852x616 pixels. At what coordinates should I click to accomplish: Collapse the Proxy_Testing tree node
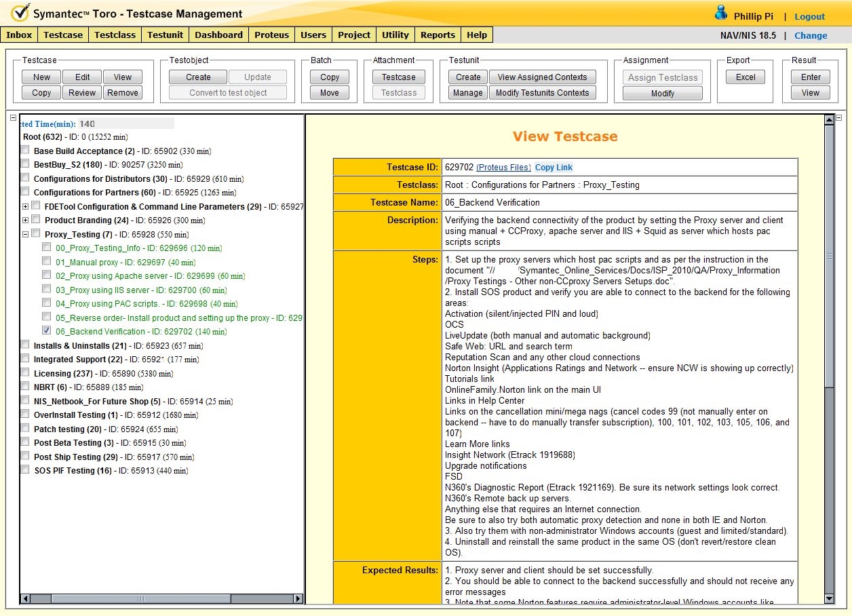(26, 234)
